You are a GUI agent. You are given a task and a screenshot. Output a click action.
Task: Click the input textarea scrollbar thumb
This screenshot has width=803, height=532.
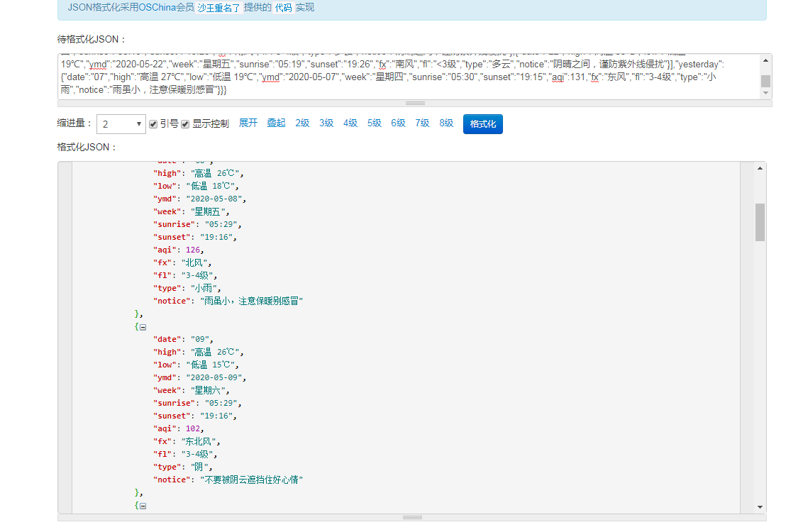point(765,82)
